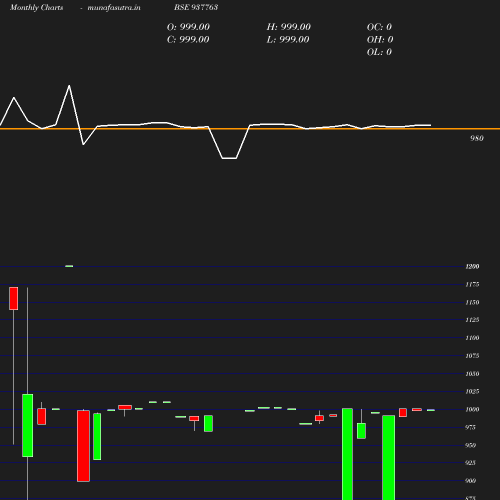Select the close value "C: 999.00"
500x500 pixels.
[188, 40]
